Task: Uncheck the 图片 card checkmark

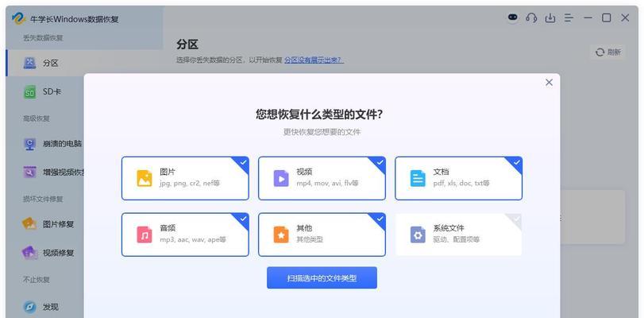Action: [x=243, y=162]
